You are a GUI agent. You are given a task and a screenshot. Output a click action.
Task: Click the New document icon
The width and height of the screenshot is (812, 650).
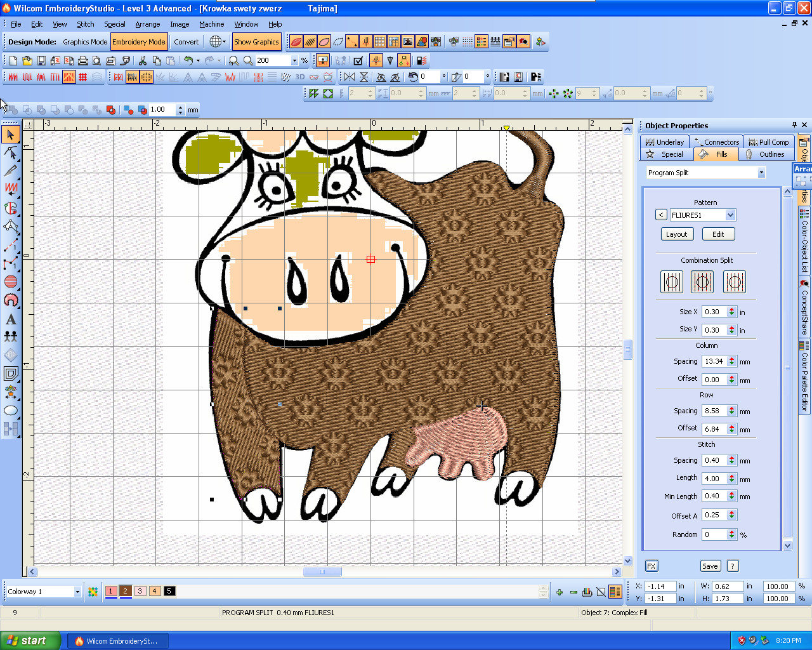pos(13,60)
